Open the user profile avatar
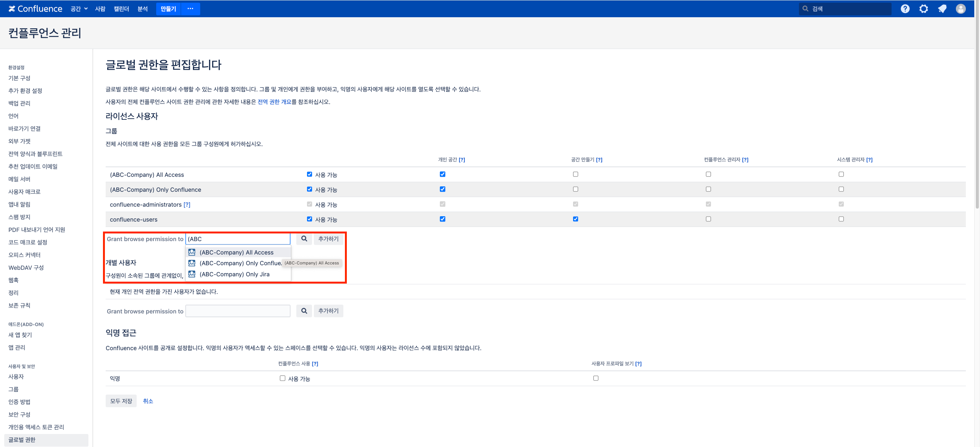 point(960,8)
